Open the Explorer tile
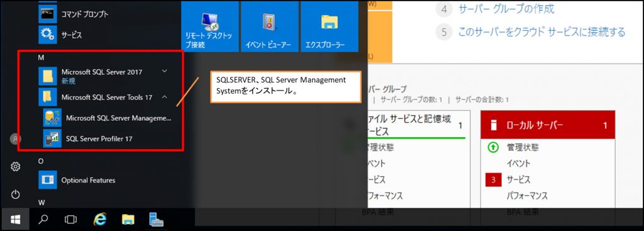The image size is (644, 231). click(330, 26)
